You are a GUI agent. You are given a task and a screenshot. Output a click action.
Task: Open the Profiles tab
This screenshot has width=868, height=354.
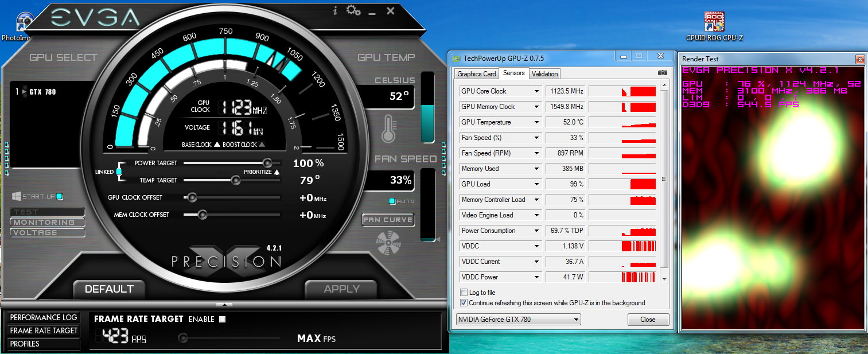pyautogui.click(x=44, y=344)
